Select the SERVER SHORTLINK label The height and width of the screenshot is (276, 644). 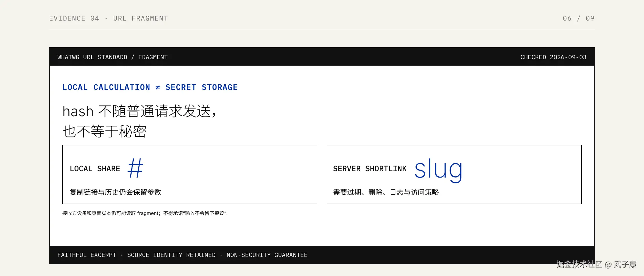[370, 169]
